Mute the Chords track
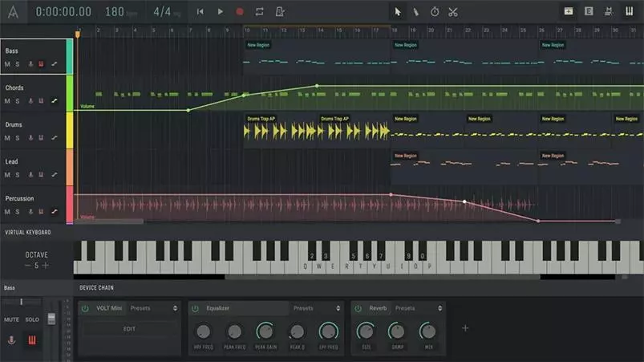Screen dimensions: 644x362 [7, 101]
